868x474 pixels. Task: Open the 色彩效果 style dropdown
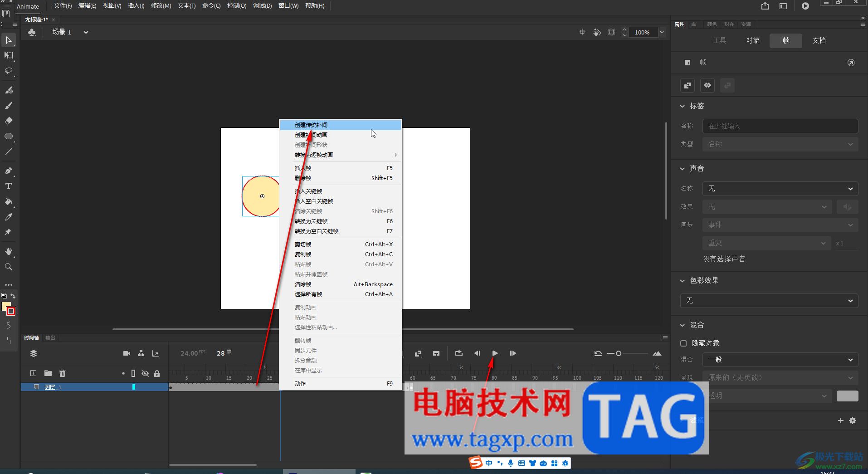point(769,301)
